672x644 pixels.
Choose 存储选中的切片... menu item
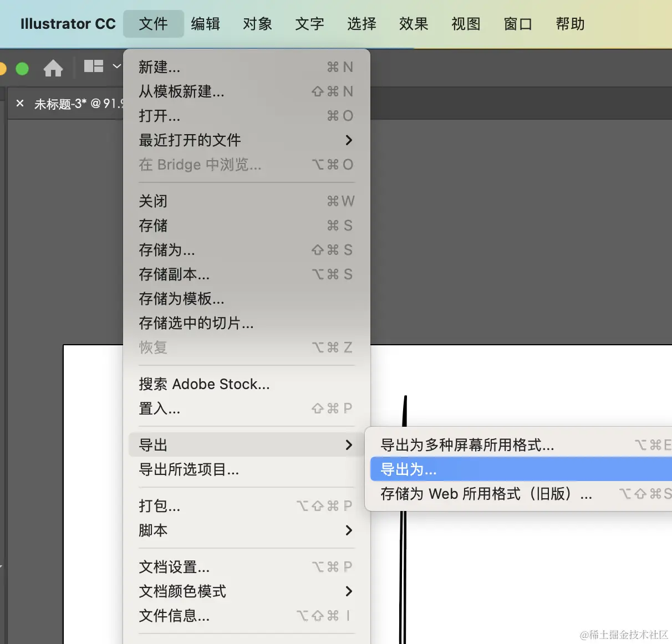246,323
